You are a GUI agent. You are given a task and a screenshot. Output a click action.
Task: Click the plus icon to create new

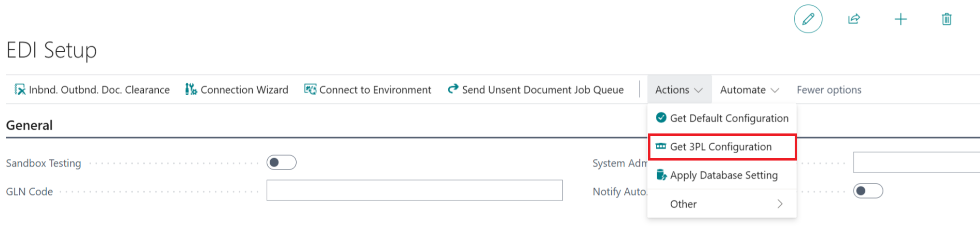click(900, 19)
